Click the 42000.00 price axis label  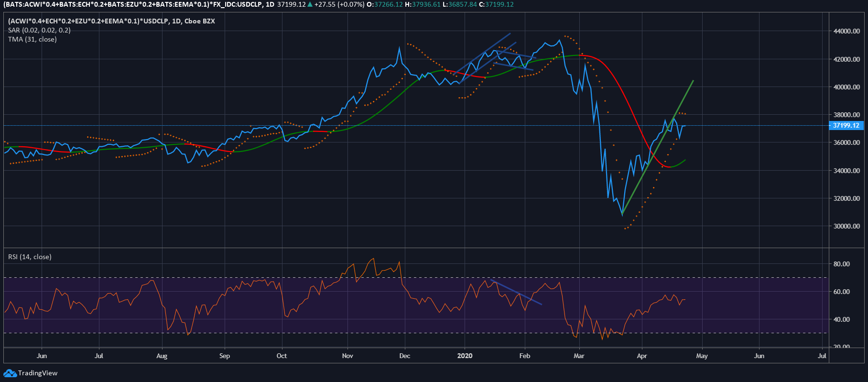(x=846, y=59)
